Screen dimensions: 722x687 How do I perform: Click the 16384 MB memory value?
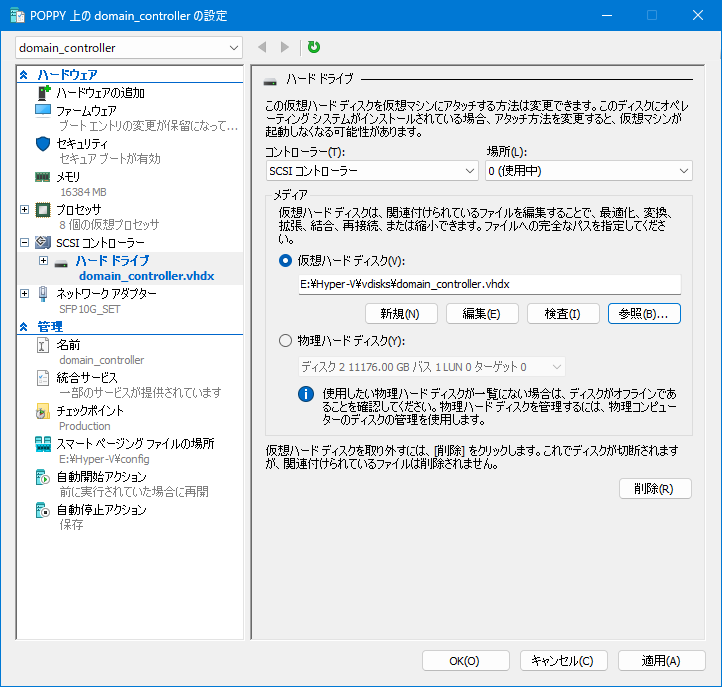tap(83, 192)
